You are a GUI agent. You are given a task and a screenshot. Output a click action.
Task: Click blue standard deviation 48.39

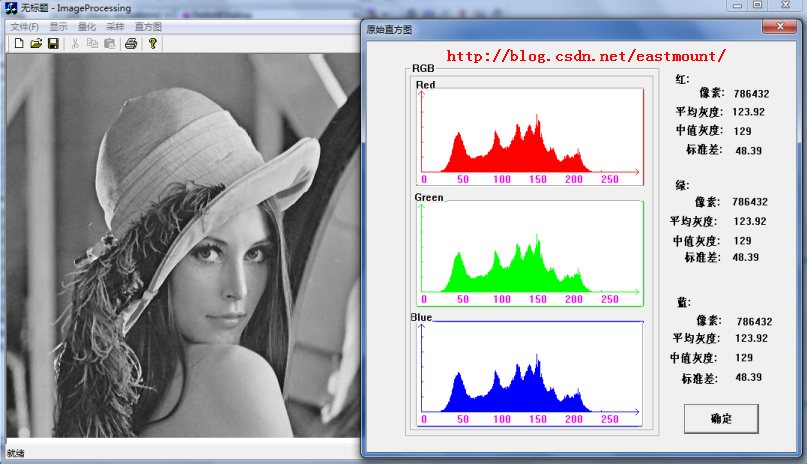(x=748, y=377)
